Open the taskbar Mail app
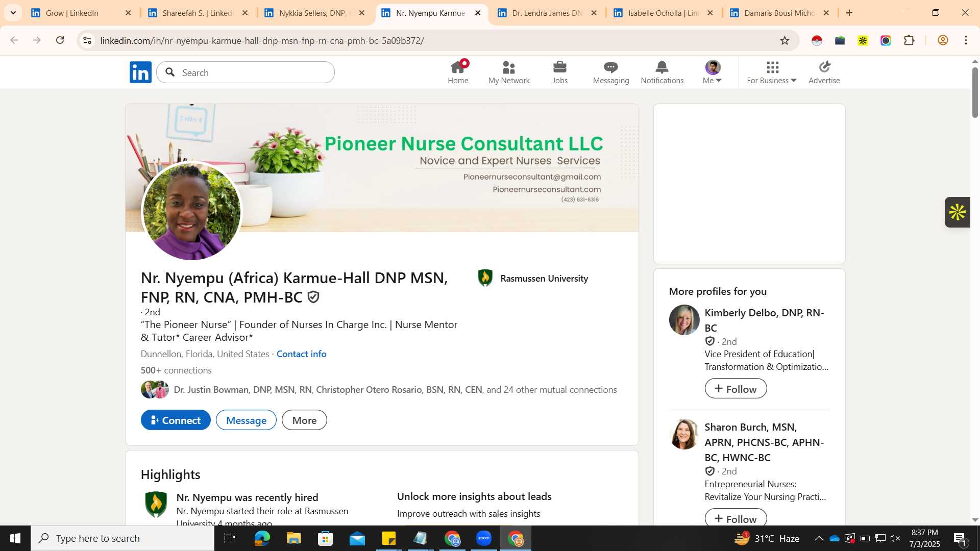 point(357,538)
